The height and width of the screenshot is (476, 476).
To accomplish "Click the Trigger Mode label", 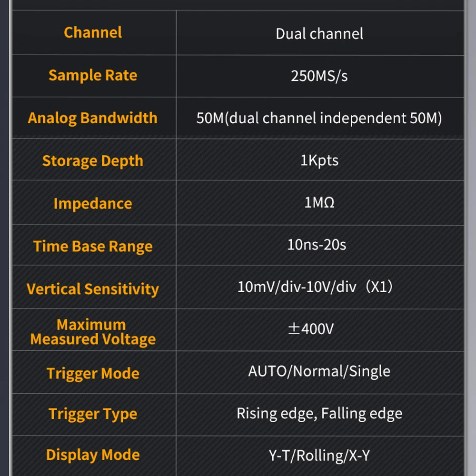I will click(93, 374).
